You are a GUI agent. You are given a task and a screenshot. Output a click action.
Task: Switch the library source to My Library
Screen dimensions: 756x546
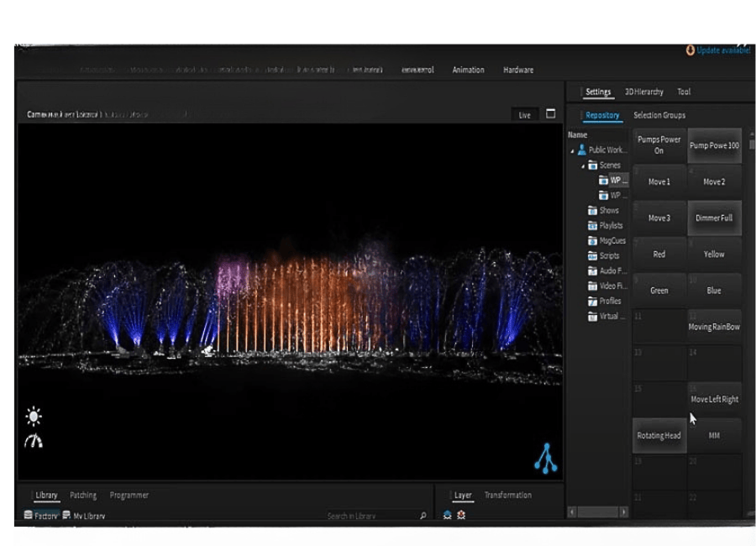84,516
